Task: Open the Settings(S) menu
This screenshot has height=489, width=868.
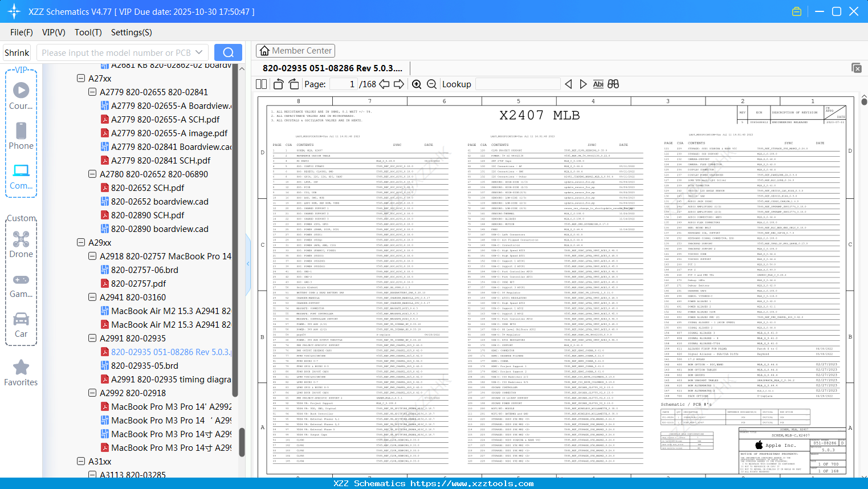Action: pos(132,32)
